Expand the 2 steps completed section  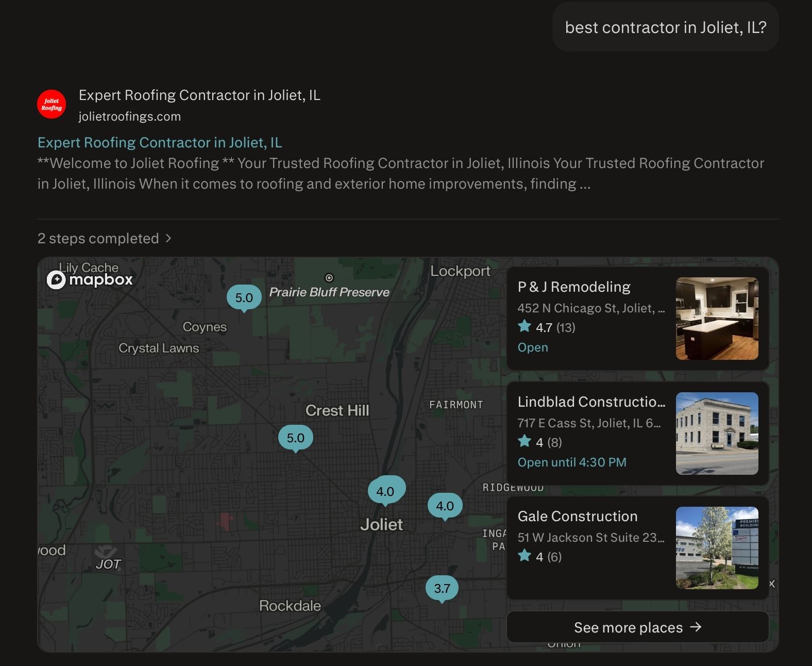click(x=104, y=238)
